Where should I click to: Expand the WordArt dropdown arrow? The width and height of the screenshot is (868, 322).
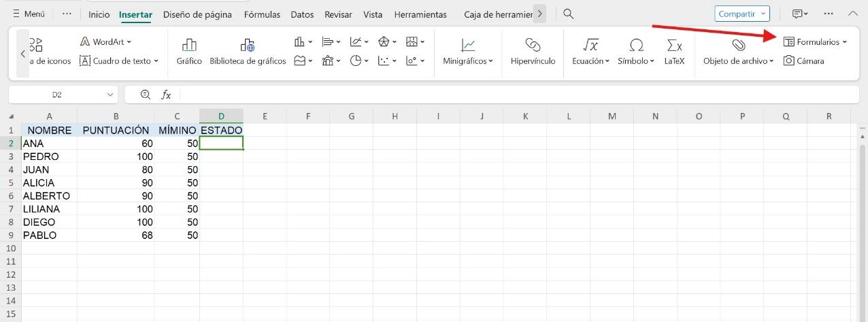click(x=129, y=42)
